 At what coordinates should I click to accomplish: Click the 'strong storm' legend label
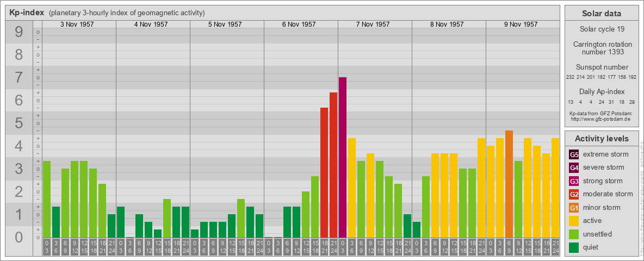[x=603, y=181]
